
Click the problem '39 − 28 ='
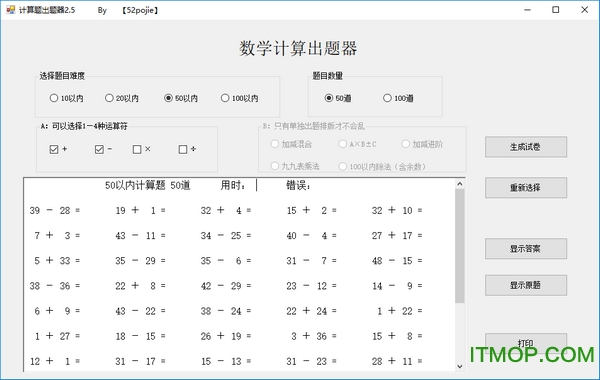coord(55,210)
